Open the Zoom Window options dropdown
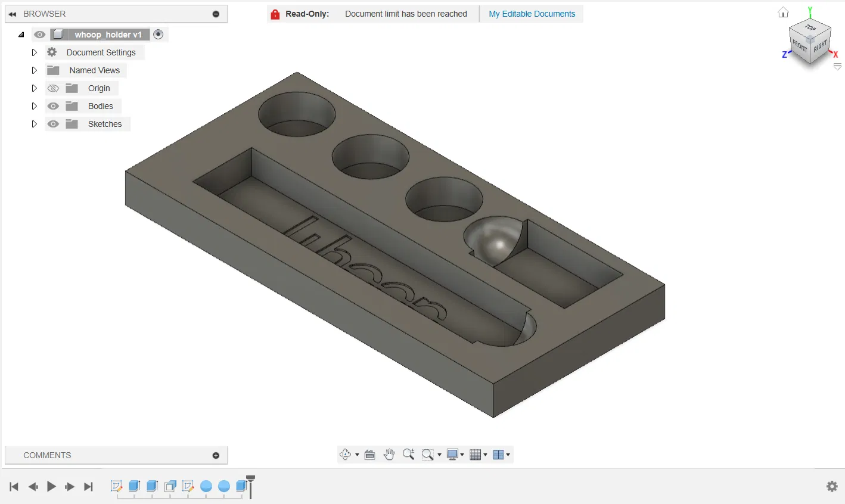 pos(439,455)
